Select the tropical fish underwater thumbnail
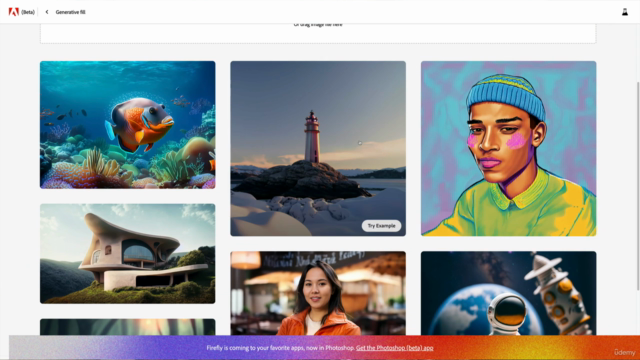Image resolution: width=640 pixels, height=360 pixels. tap(127, 125)
